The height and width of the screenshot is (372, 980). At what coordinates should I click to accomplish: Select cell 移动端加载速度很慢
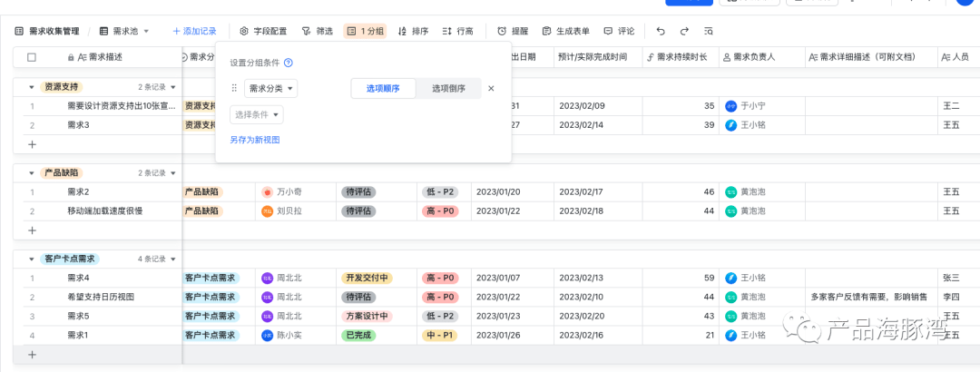coord(105,211)
